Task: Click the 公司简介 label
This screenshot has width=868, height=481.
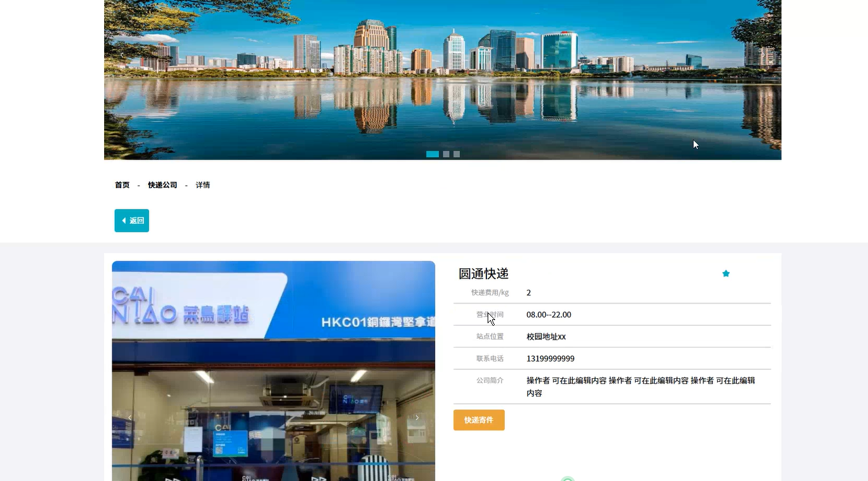Action: (x=490, y=381)
